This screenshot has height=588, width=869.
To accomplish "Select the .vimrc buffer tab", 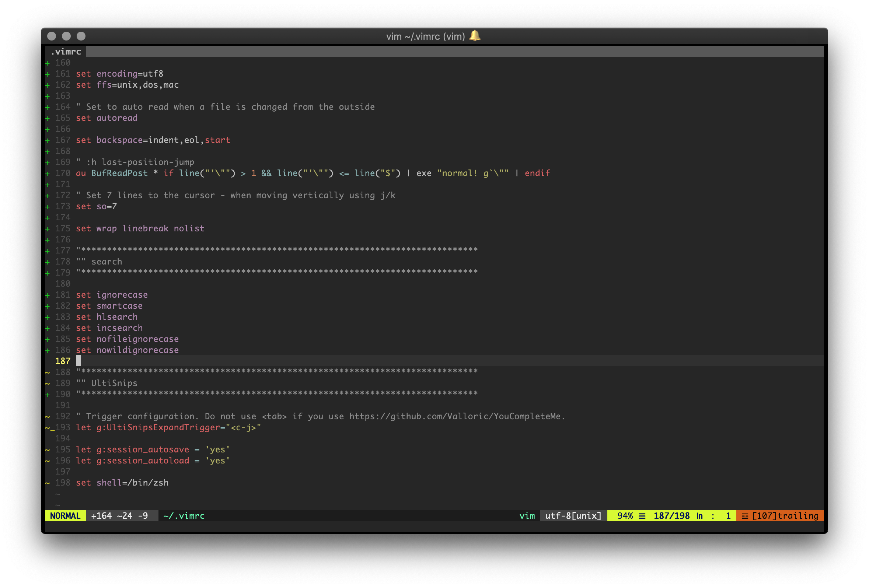I will tap(66, 52).
